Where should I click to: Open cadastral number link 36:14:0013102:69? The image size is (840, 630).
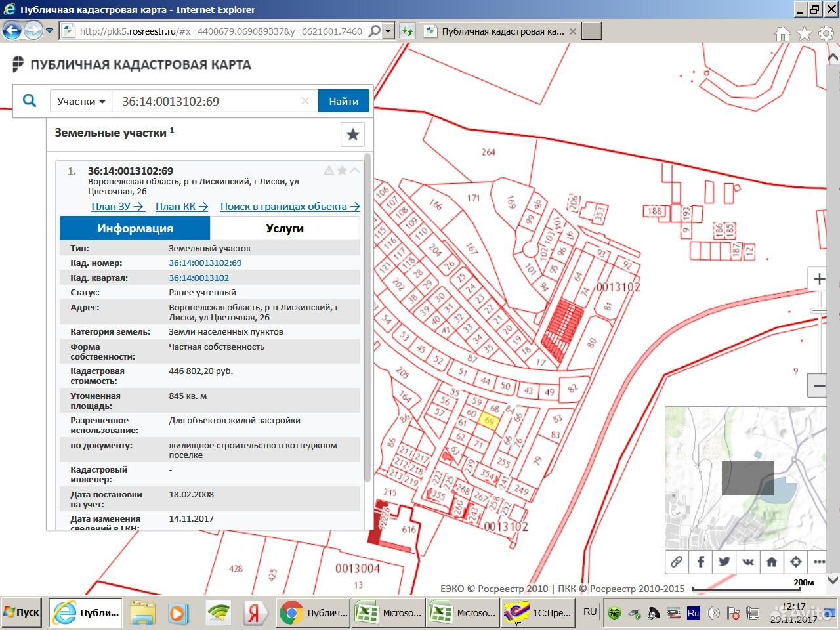[205, 262]
